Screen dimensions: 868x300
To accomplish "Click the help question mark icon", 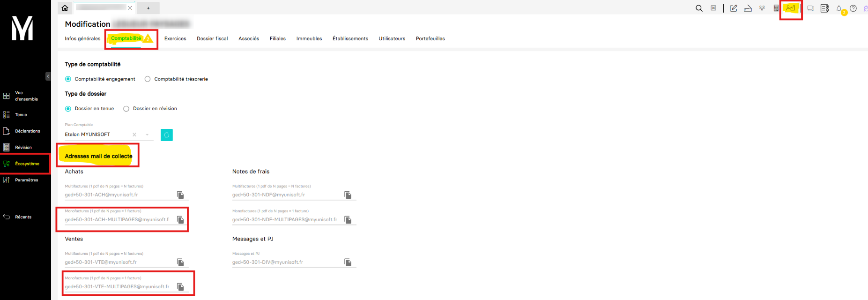I will [853, 8].
